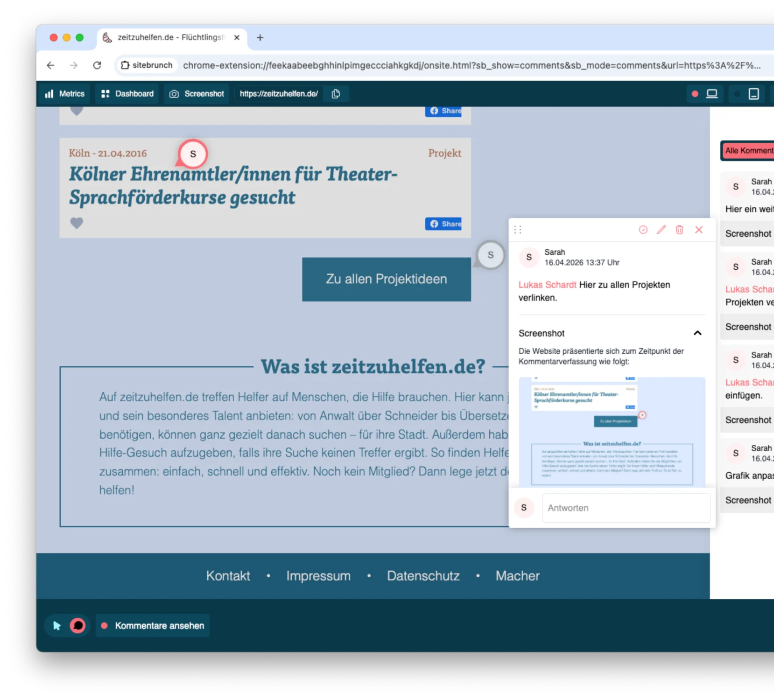Edit Sarah's comment with the pencil icon
Image resolution: width=774 pixels, height=700 pixels.
661,230
